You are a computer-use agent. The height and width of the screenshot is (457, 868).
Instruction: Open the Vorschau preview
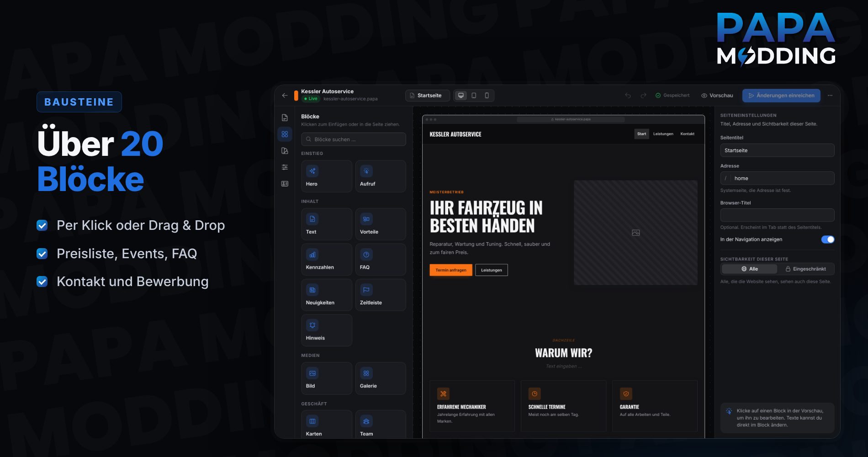pyautogui.click(x=717, y=96)
